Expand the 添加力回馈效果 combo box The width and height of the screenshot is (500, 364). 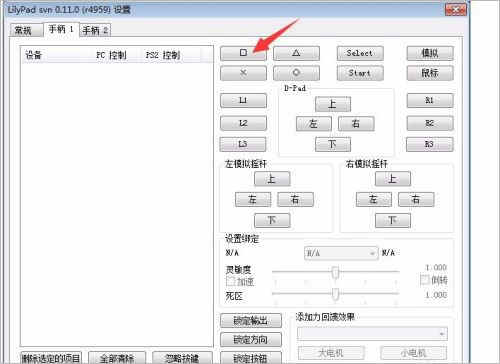click(372, 334)
